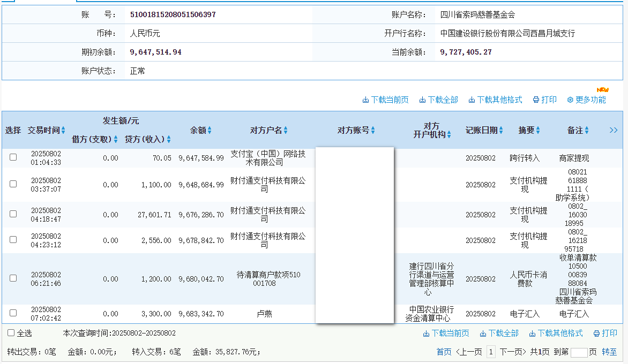Click 建行四川省分行渠道与运营管理部核算中心 cell
Image resolution: width=628 pixels, height=364 pixels.
pos(431,279)
